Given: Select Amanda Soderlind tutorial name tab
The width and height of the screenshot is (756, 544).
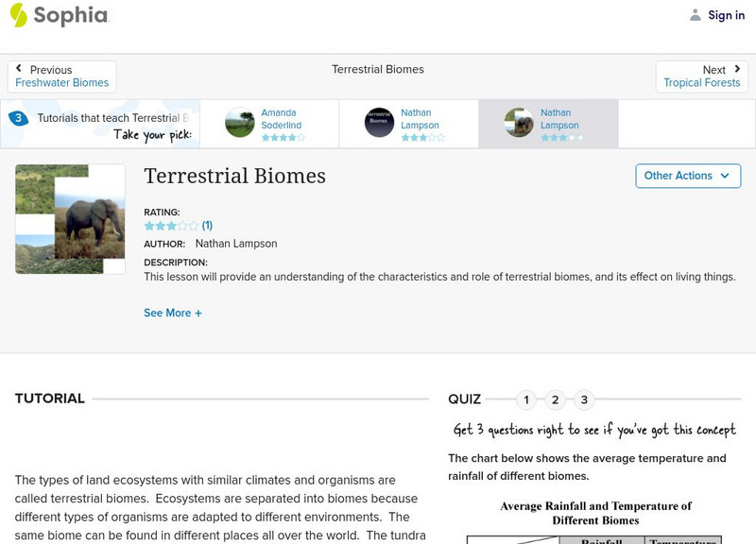Looking at the screenshot, I should (283, 119).
